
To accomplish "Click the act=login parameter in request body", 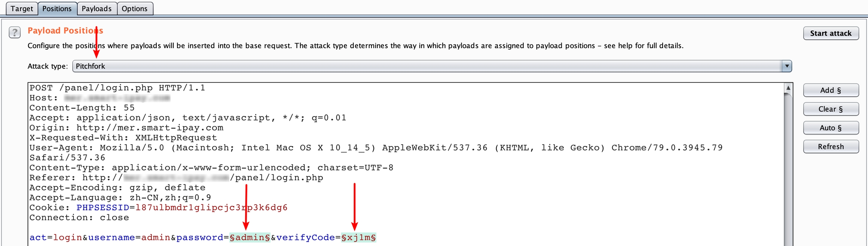I will pos(55,238).
